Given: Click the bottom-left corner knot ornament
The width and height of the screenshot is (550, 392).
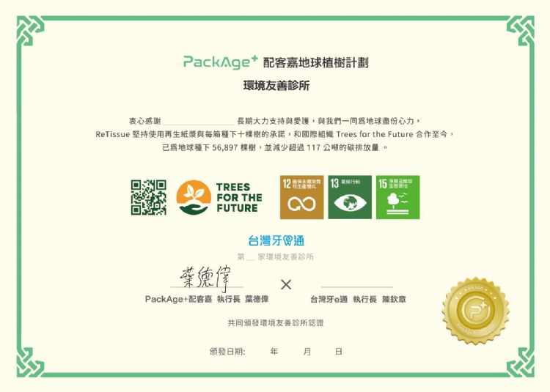Looking at the screenshot, I should (x=29, y=363).
